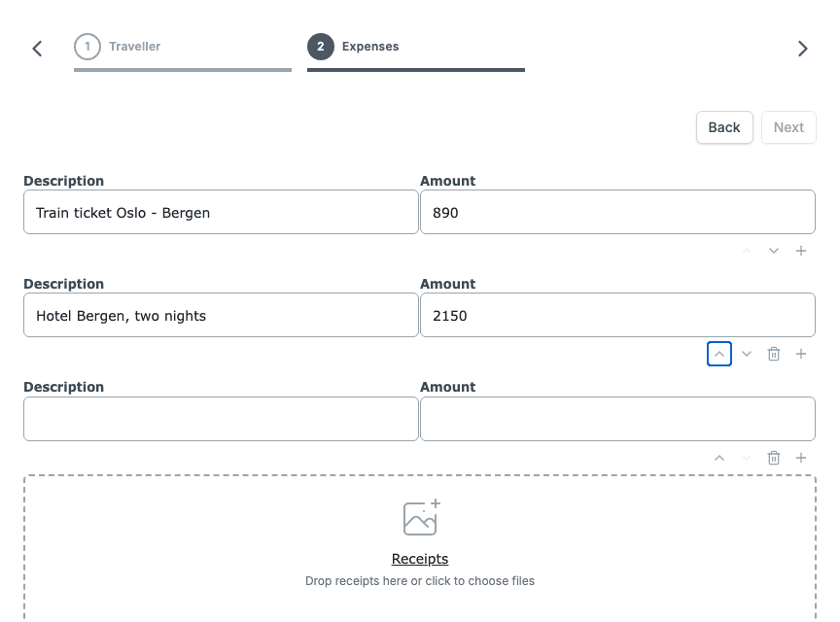Open the Traveller step tab
The image size is (840, 622).
pos(183,52)
